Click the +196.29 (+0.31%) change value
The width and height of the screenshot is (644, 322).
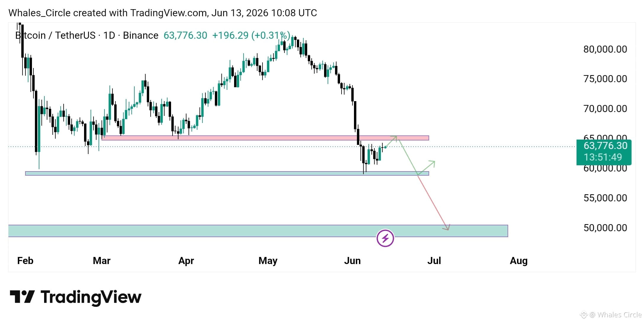[x=251, y=35]
